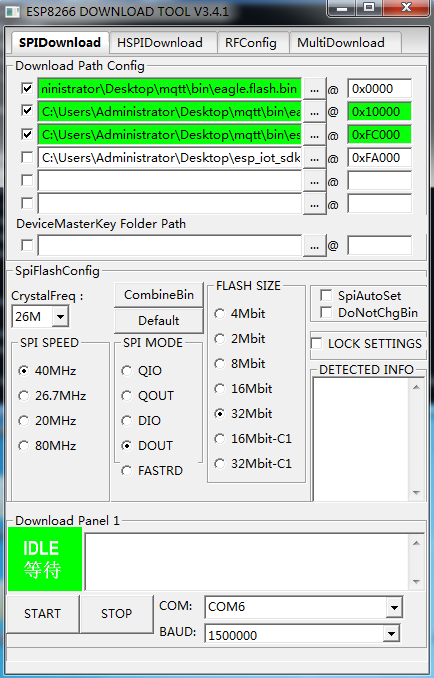Browse for the DeviceMasterKey folder
This screenshot has height=678, width=434.
[314, 246]
